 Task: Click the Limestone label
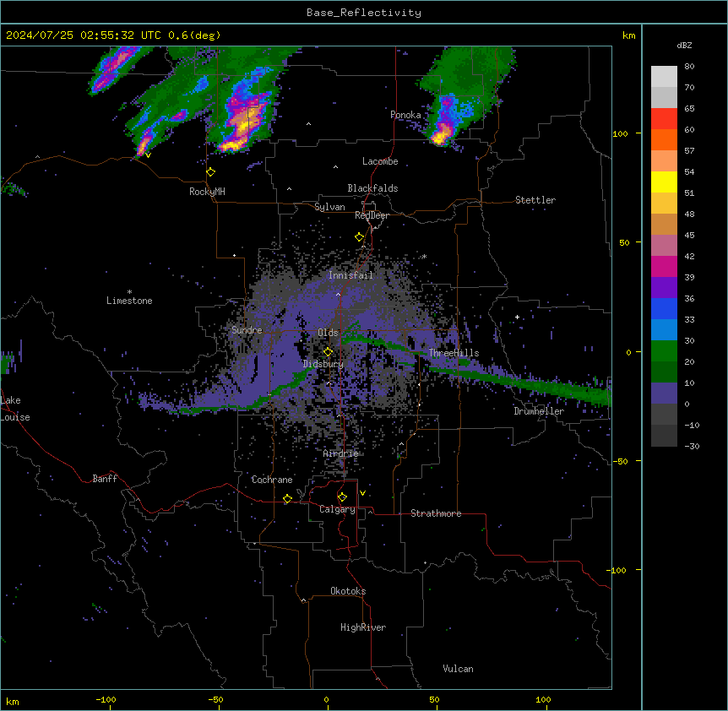129,301
